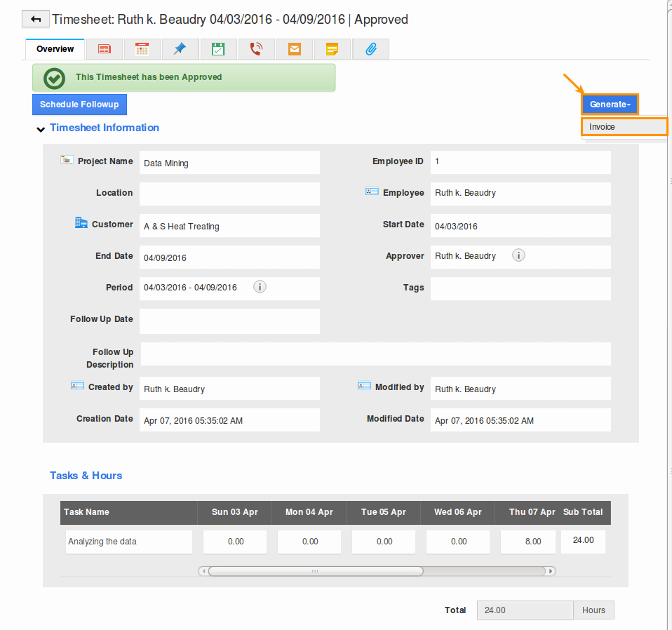672x630 pixels.
Task: Click the Follow Up Description field
Action: click(x=375, y=354)
